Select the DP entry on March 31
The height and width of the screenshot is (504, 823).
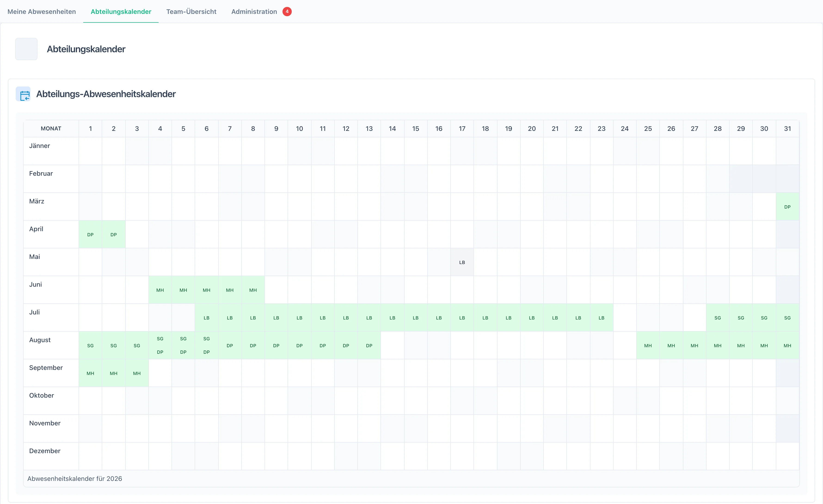pyautogui.click(x=788, y=207)
